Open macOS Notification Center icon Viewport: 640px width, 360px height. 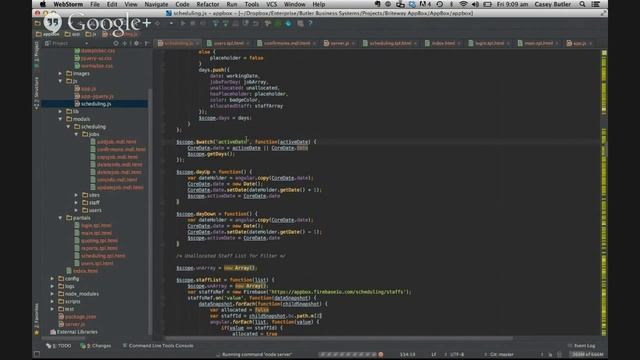596,4
